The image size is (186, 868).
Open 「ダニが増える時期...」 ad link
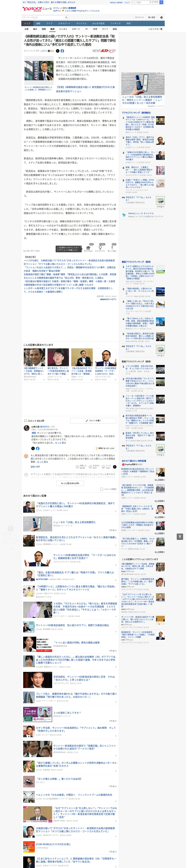(x=59, y=779)
